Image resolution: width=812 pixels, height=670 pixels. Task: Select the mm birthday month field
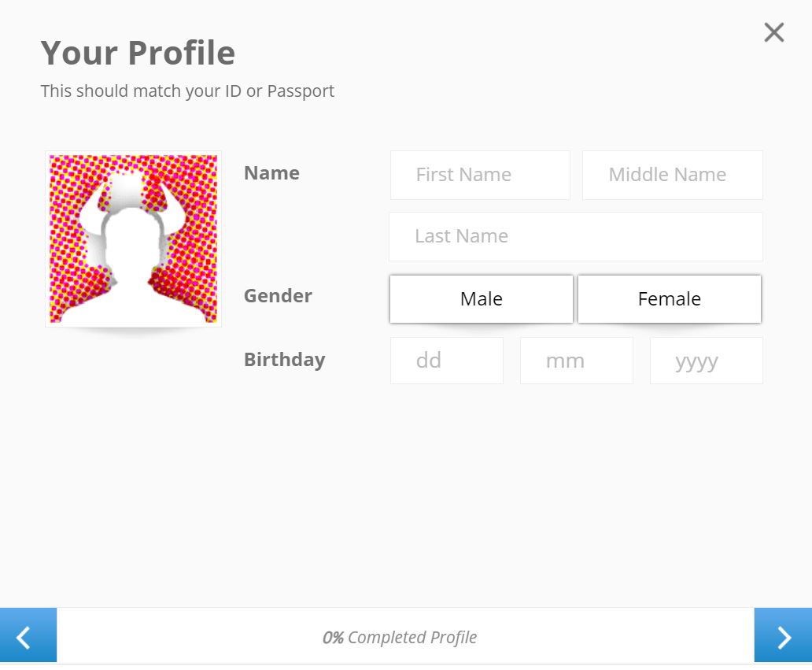[577, 361]
